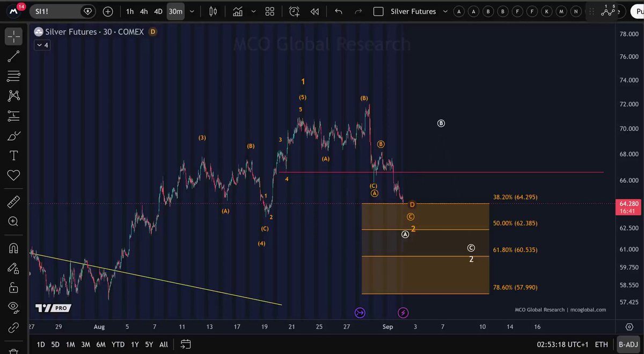Open the mcoglobal.com link
644x354 pixels.
[588, 309]
